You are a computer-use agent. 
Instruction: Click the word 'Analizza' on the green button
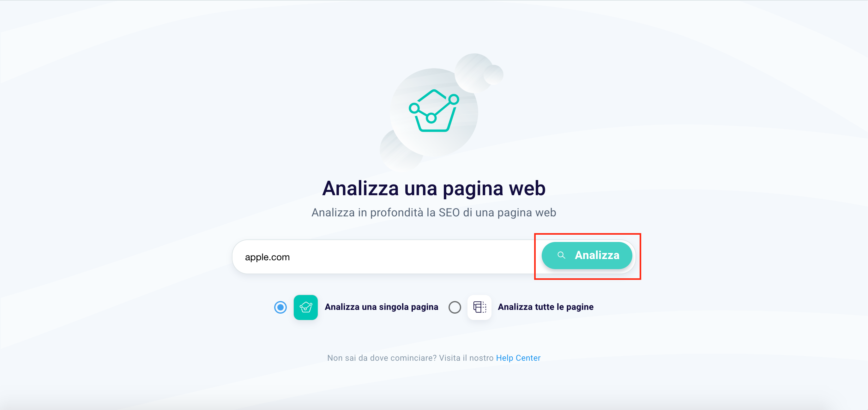coord(597,255)
